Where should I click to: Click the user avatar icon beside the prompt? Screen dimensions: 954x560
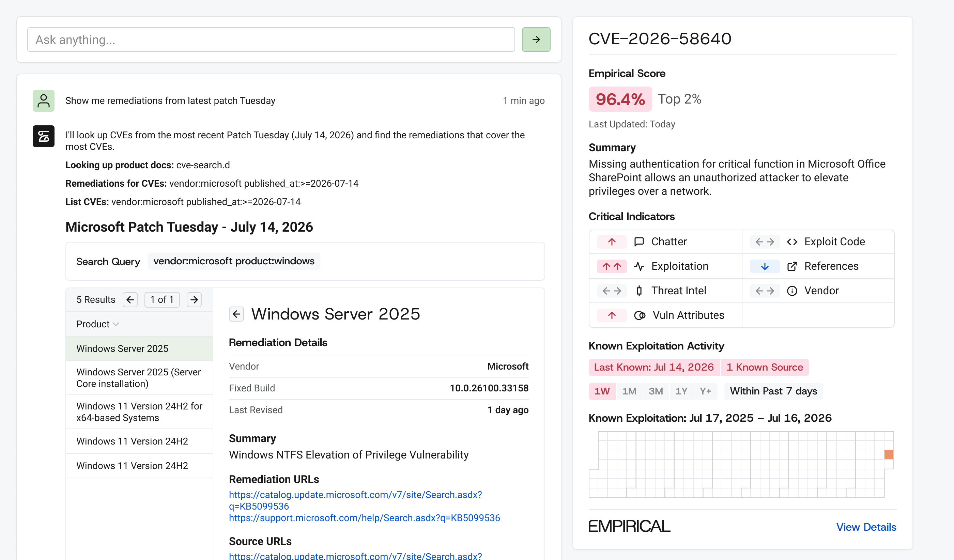(x=44, y=100)
